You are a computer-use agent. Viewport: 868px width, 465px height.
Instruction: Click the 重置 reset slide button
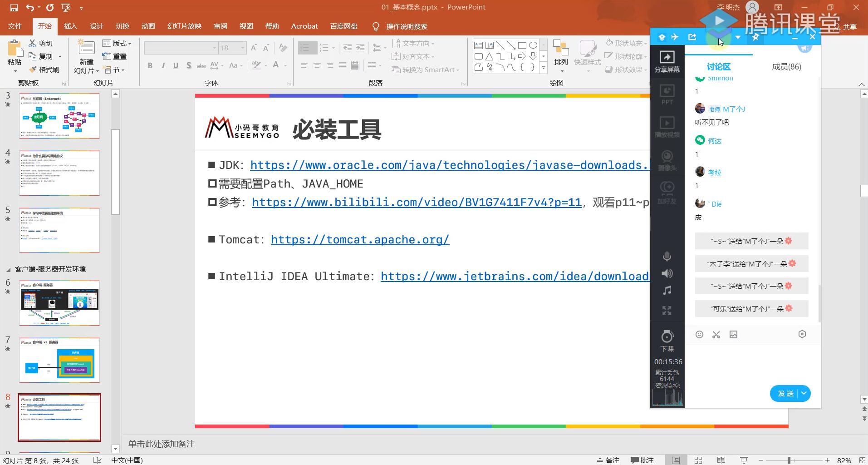click(114, 56)
